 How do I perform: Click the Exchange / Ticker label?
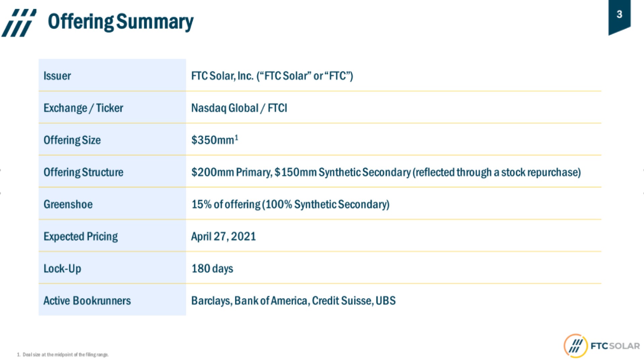click(83, 108)
